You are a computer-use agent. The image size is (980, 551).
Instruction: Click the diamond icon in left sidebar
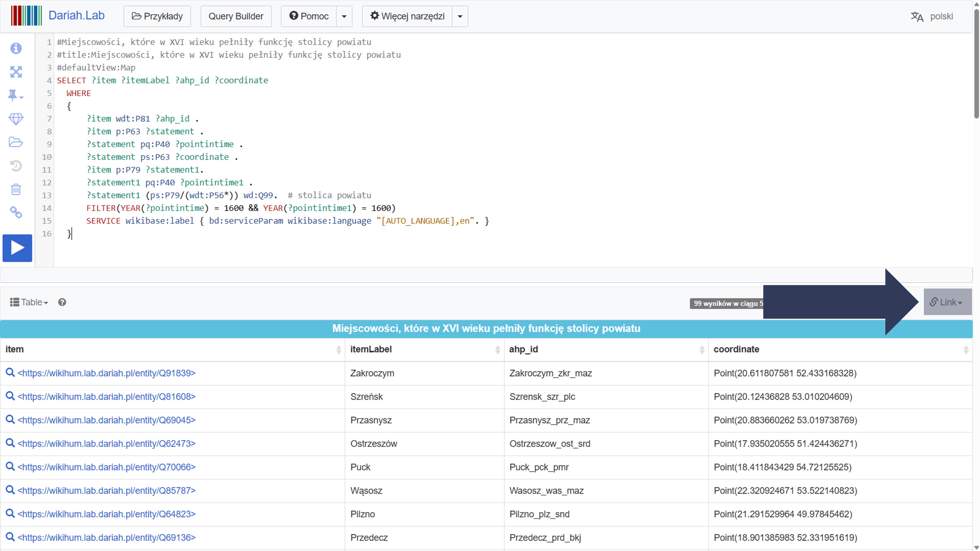[16, 119]
